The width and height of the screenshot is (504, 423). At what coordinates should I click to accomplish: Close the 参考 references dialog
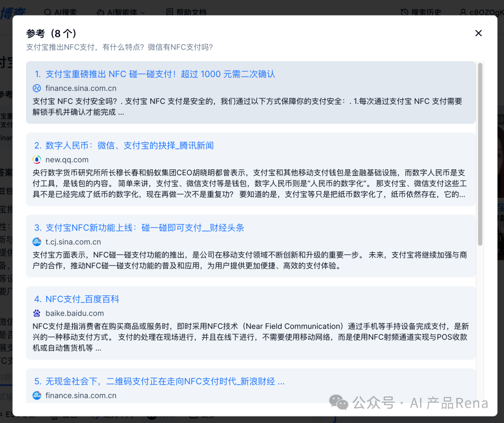pos(478,33)
